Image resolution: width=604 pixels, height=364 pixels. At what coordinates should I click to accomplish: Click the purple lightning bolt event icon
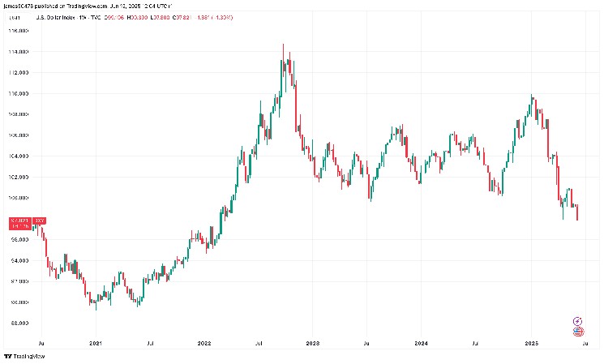[x=578, y=321]
